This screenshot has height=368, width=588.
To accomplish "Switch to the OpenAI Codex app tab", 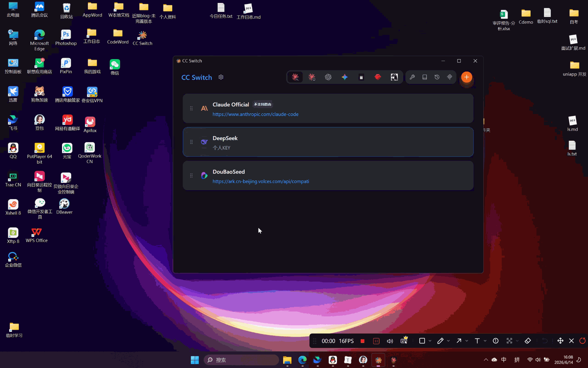I will click(x=328, y=77).
